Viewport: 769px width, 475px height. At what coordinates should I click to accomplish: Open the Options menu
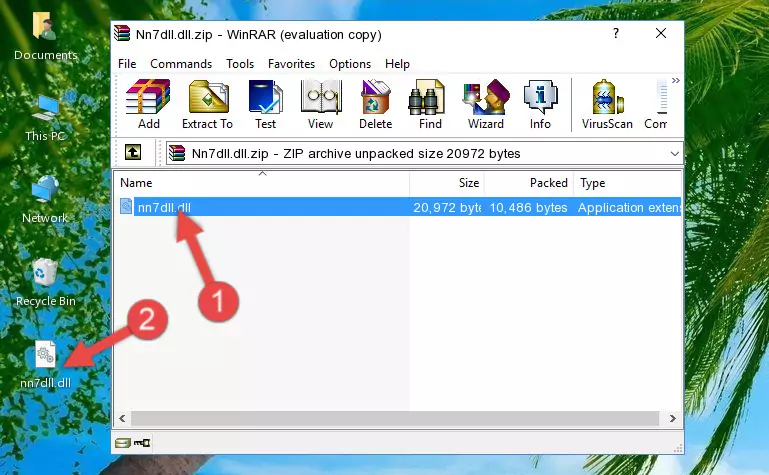point(350,64)
